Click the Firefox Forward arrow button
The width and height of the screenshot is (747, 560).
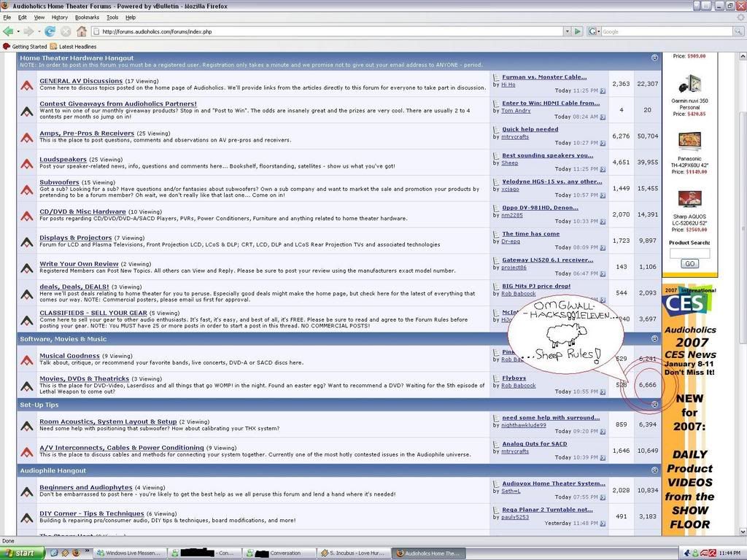coord(28,31)
